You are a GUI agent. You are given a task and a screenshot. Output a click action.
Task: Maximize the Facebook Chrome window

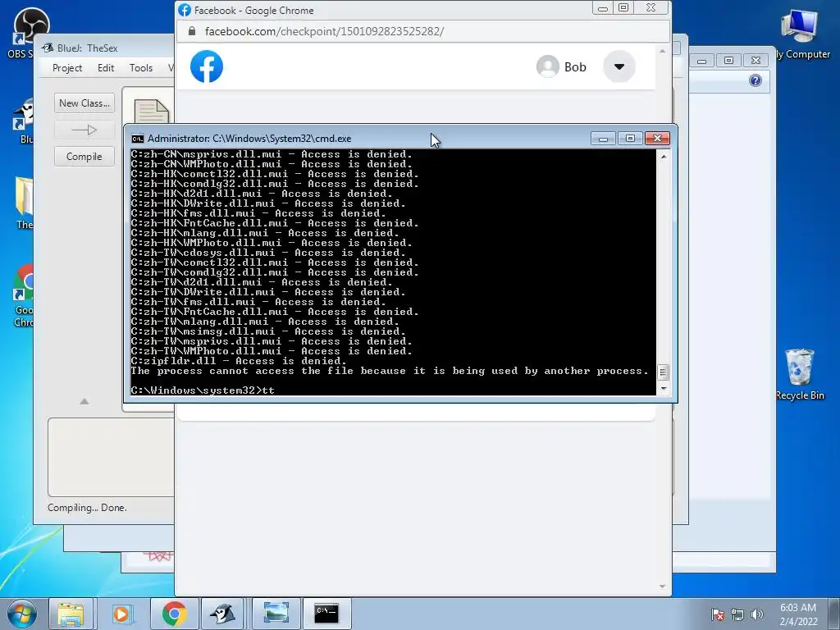[623, 8]
